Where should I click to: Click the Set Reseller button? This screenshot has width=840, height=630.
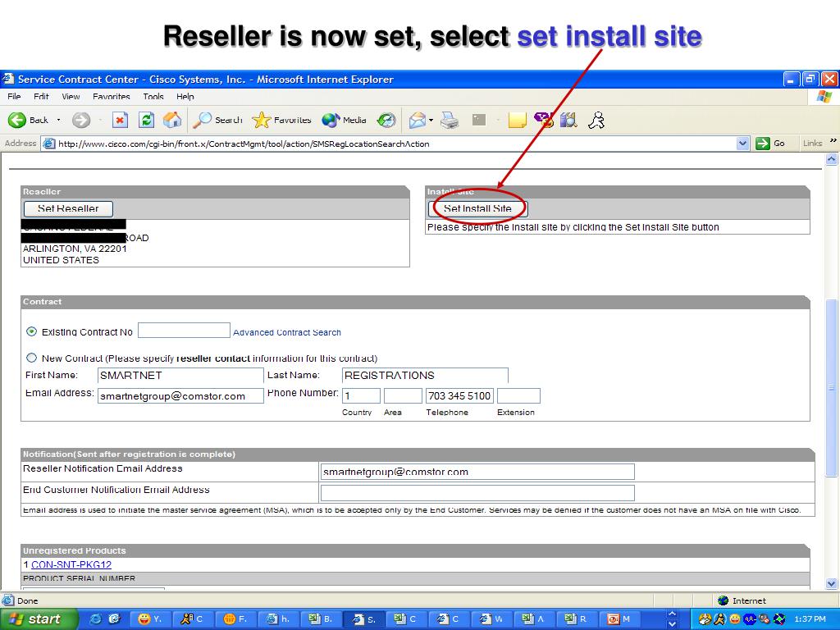[x=68, y=208]
